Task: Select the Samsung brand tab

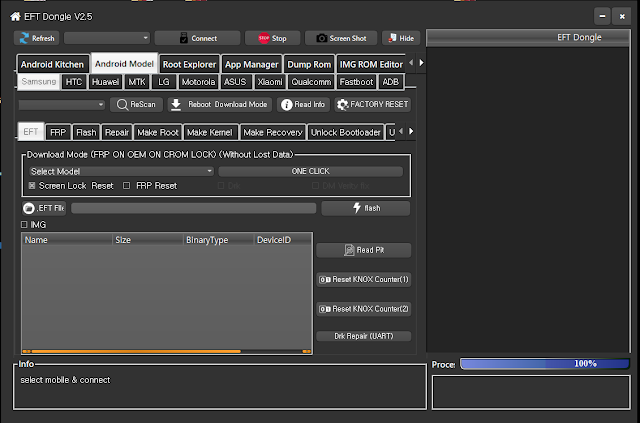Action: point(39,82)
